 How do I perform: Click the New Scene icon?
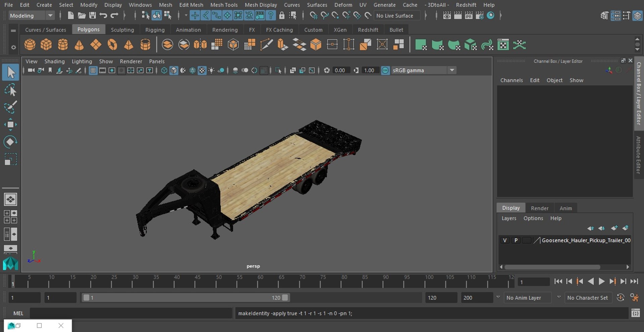(x=71, y=15)
